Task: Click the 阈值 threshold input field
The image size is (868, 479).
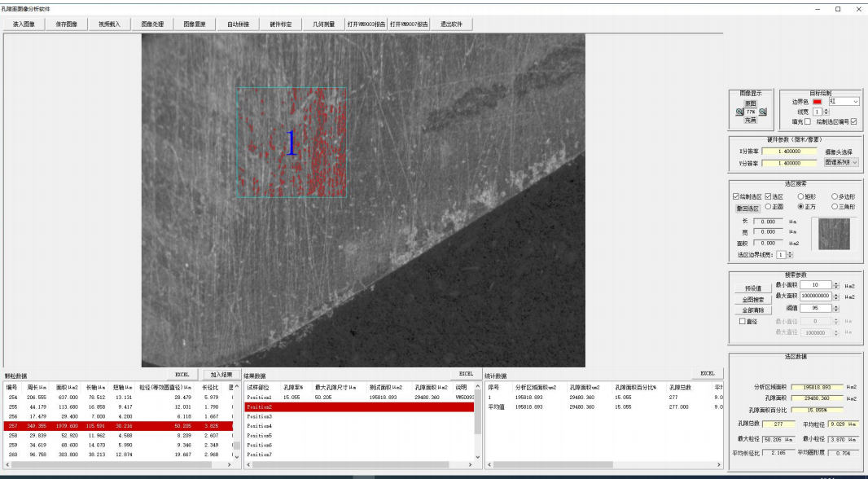Action: (x=814, y=309)
